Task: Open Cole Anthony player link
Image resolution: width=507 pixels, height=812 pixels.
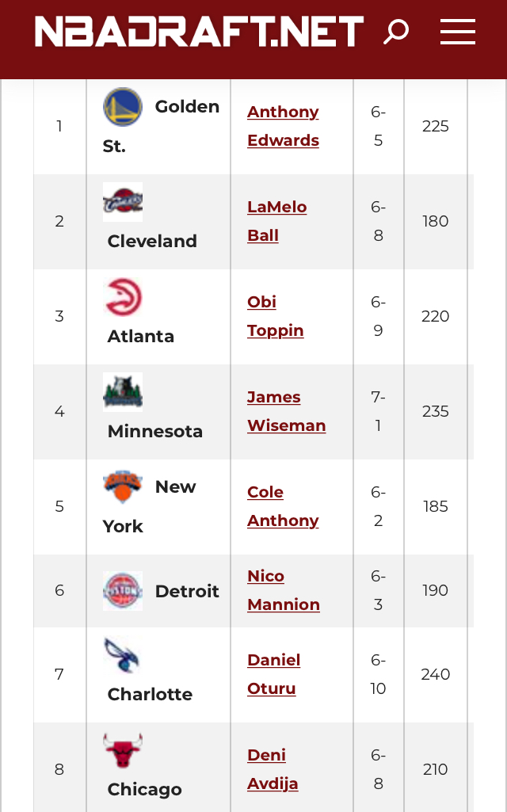Action: 283,506
